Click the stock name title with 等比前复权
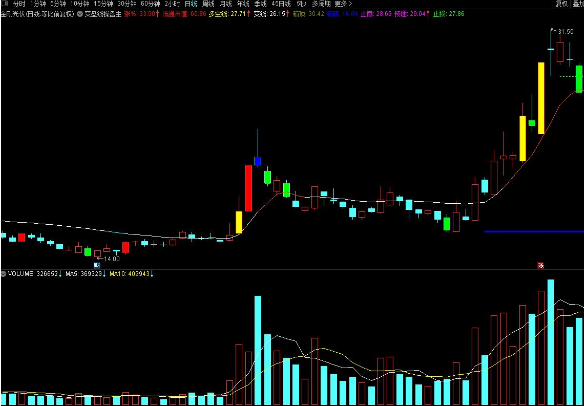584x406 pixels. 38,14
